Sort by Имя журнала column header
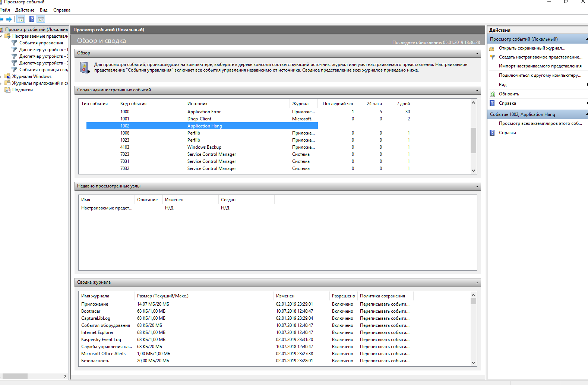The width and height of the screenshot is (588, 385). [107, 296]
